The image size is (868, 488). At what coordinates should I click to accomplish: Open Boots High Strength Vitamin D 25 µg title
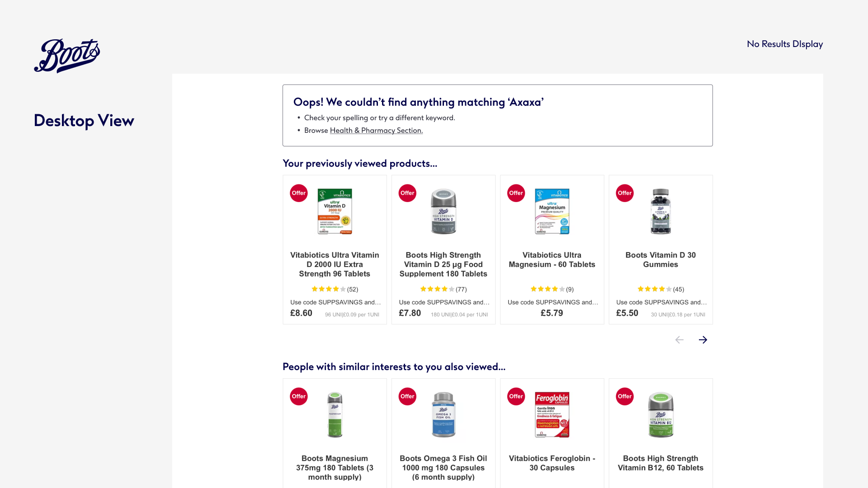(x=443, y=264)
